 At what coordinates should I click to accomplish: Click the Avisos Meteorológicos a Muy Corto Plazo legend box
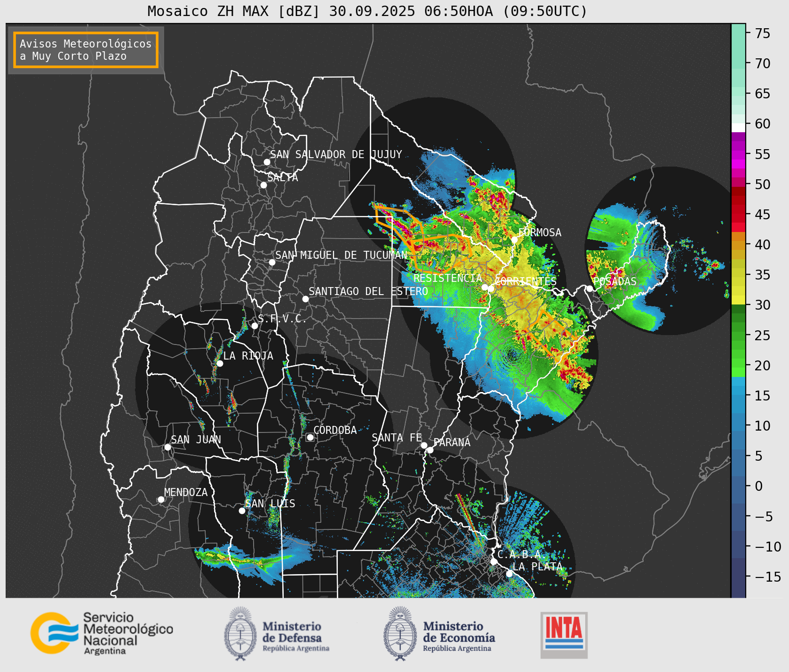[86, 50]
